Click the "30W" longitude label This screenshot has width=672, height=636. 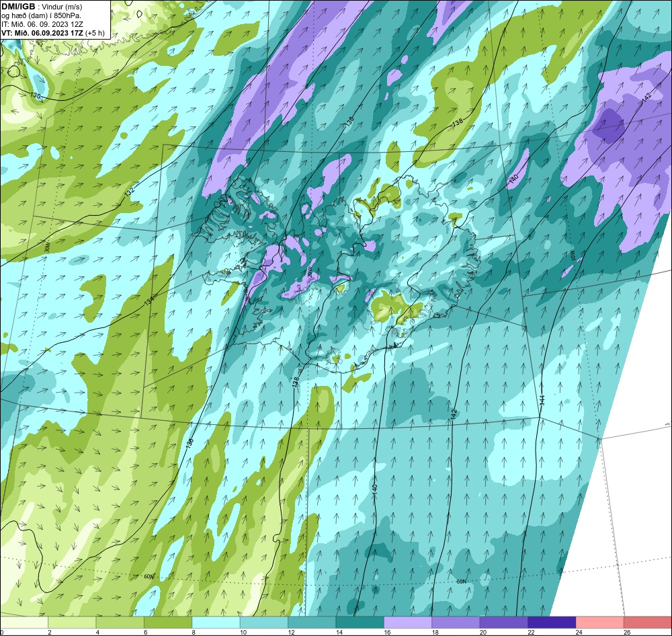(x=47, y=247)
